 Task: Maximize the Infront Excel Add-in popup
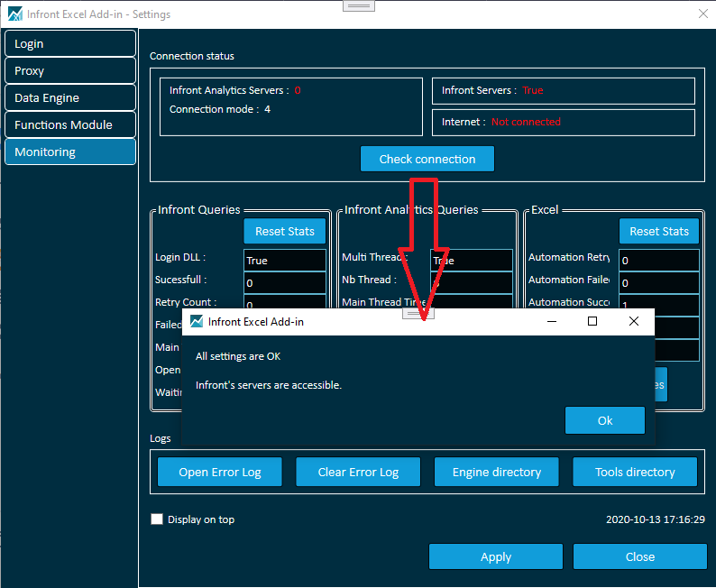pyautogui.click(x=592, y=322)
